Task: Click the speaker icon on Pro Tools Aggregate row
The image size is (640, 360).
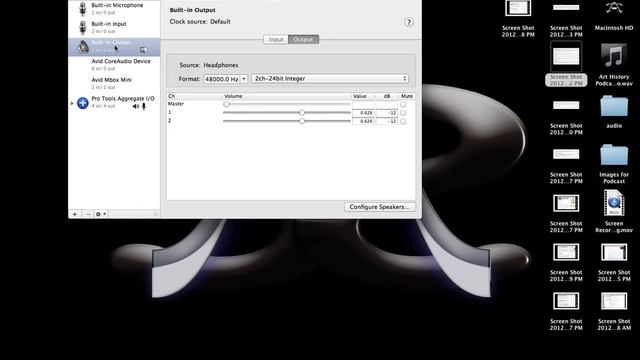Action: tap(136, 107)
